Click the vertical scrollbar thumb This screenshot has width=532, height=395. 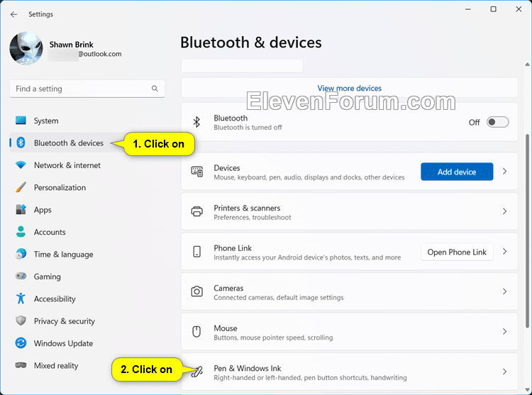527,231
